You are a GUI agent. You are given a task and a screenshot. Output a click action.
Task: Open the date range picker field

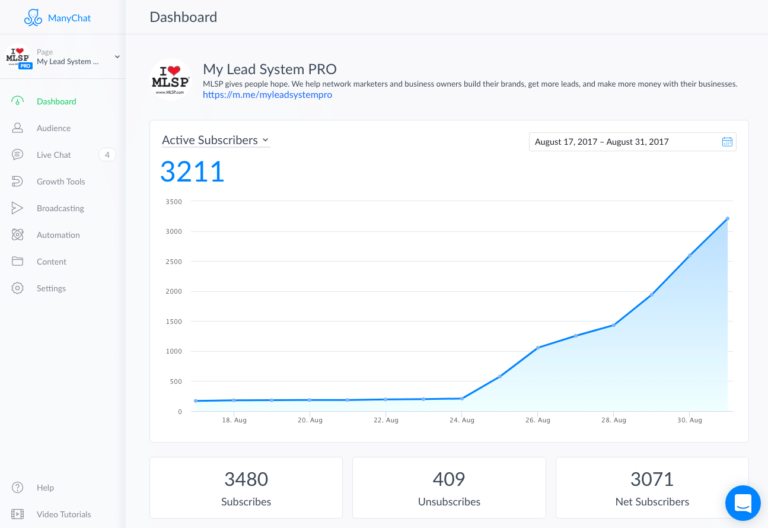(632, 142)
